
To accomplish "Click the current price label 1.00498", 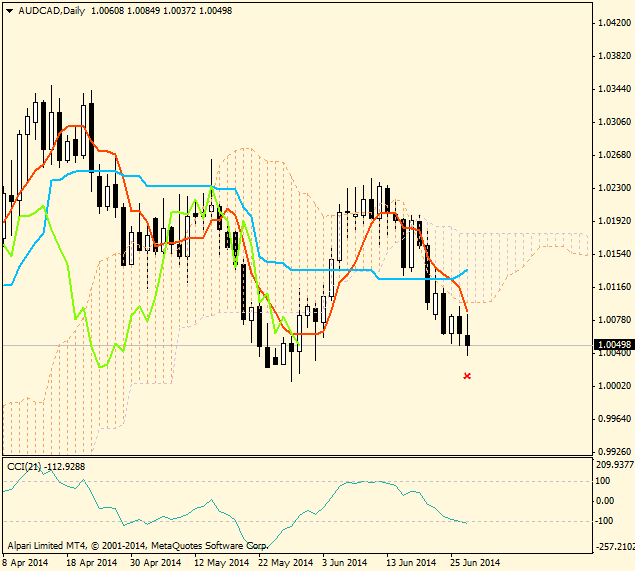I will coord(614,345).
